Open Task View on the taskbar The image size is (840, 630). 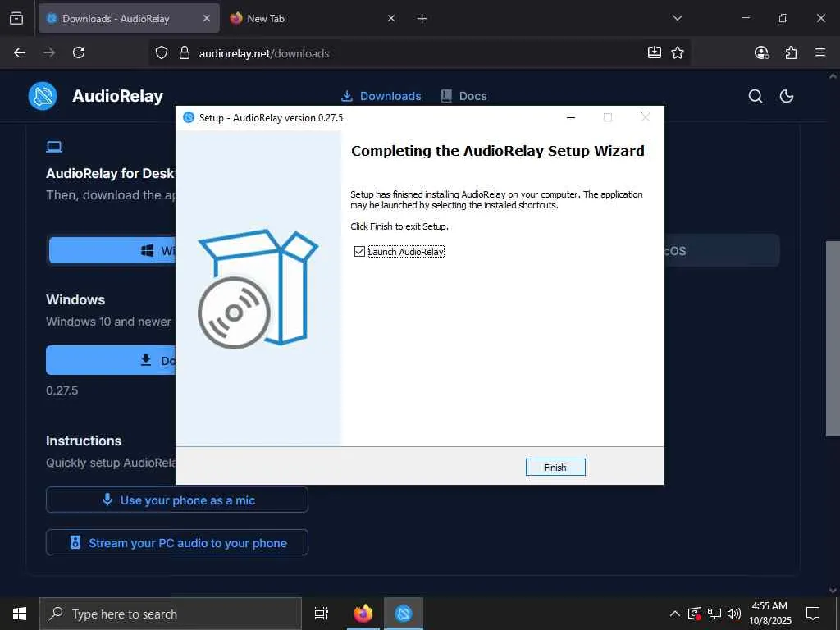tap(322, 614)
